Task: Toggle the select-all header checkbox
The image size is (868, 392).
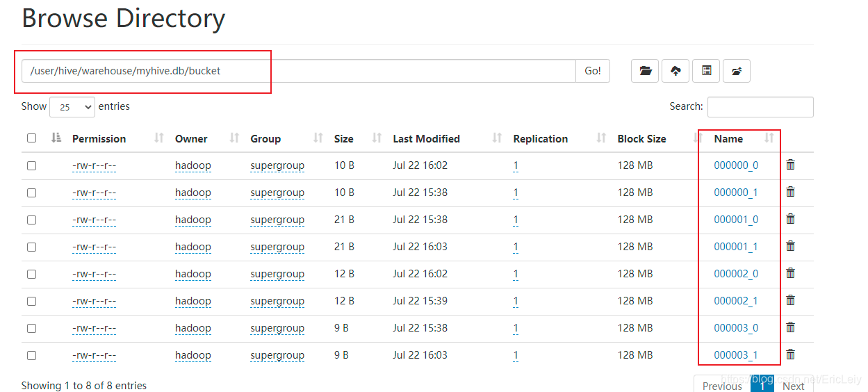Action: (x=31, y=138)
